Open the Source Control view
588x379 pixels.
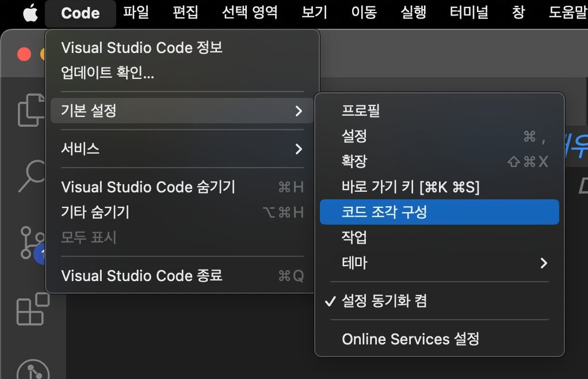coord(32,243)
